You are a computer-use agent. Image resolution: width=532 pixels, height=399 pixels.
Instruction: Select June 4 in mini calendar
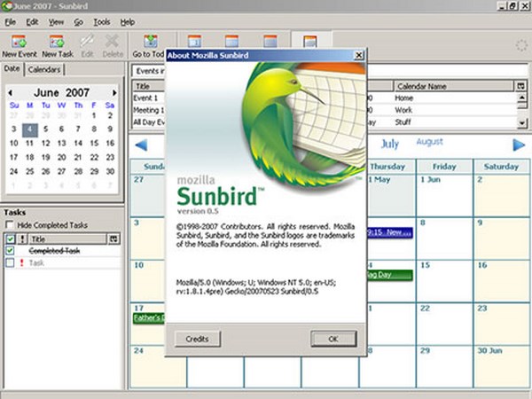(x=30, y=129)
